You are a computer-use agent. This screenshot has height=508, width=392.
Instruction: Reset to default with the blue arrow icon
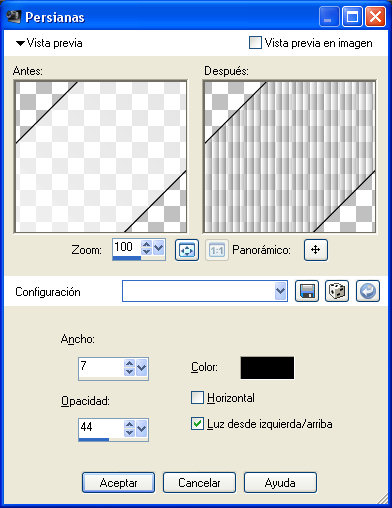point(368,291)
